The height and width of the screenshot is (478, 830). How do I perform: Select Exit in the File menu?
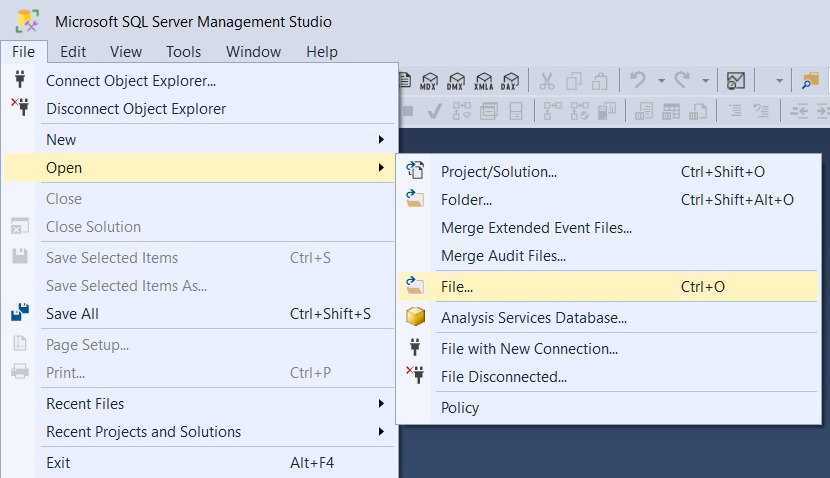(x=201, y=463)
